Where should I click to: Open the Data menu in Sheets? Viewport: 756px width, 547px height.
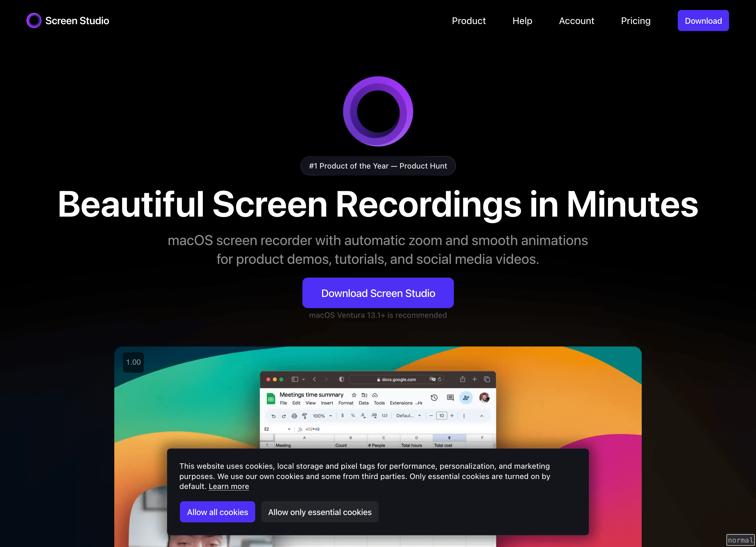point(364,403)
